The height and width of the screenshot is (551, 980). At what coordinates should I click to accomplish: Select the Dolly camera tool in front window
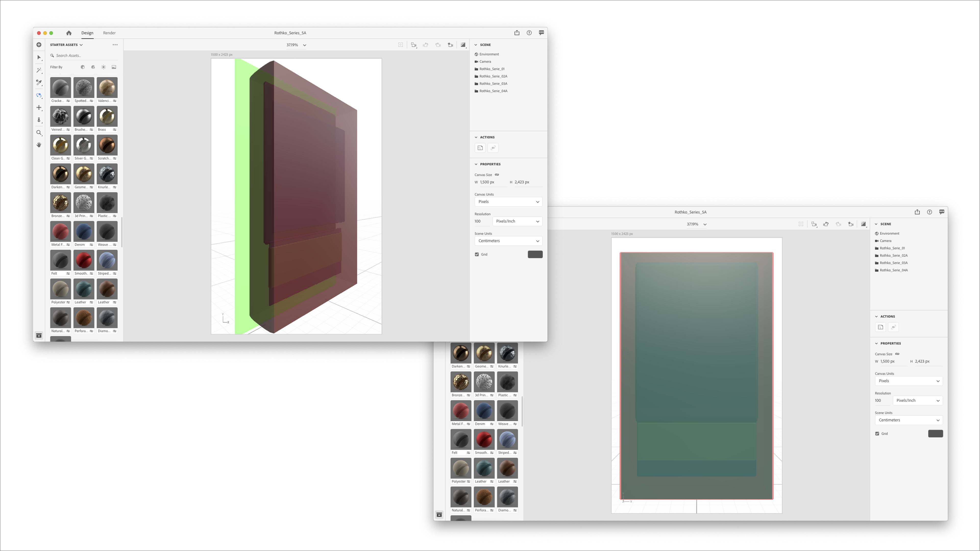point(39,120)
